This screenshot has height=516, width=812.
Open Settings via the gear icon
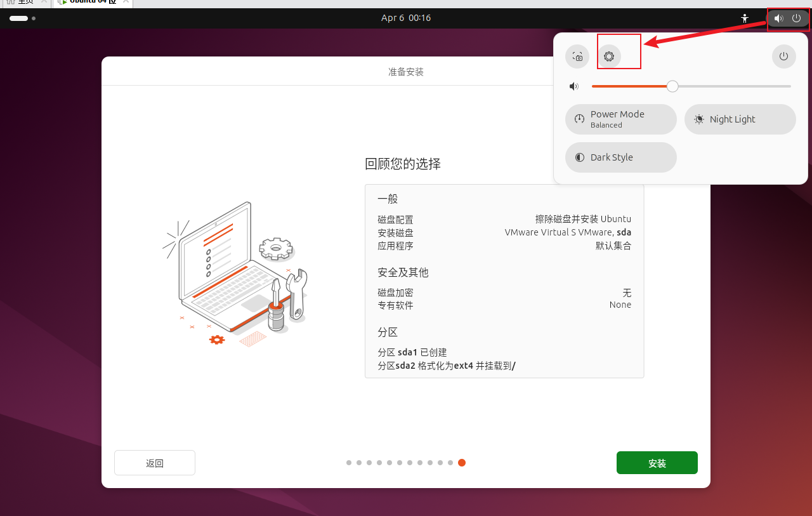609,56
